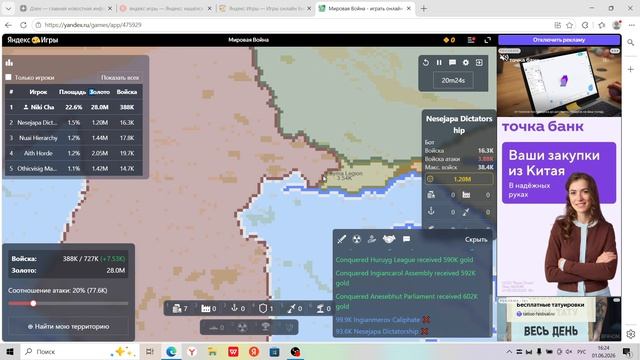Click the 'Conquered Huruyg League' log message

[x=404, y=260]
